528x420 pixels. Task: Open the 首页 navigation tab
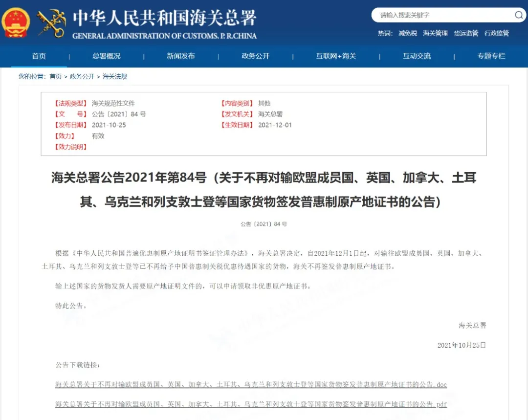39,56
